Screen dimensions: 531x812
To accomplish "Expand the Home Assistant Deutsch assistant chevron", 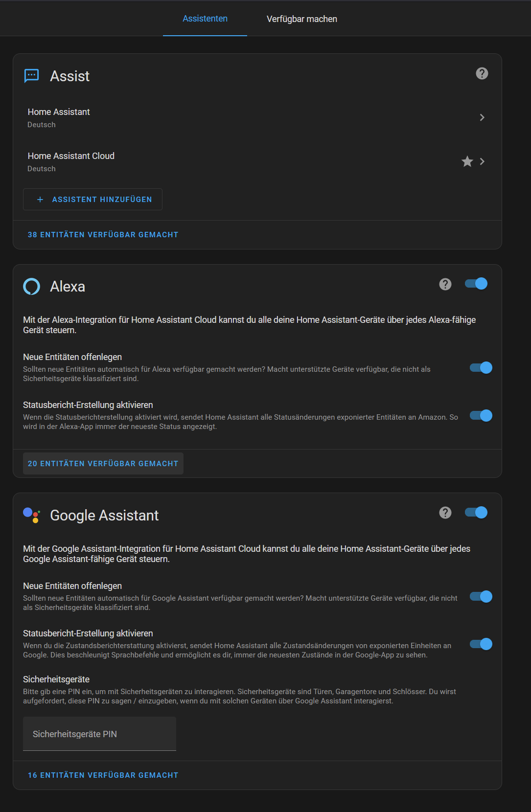I will coord(482,117).
